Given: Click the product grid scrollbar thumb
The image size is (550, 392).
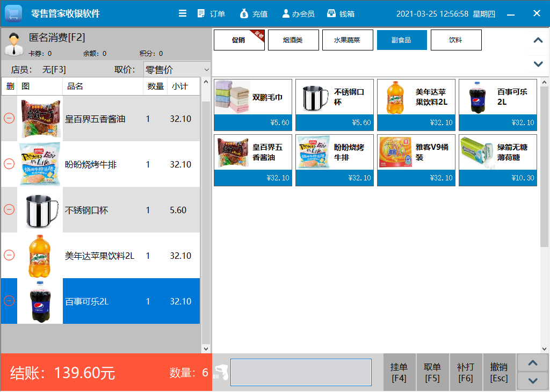Looking at the screenshot, I should click(x=545, y=167).
